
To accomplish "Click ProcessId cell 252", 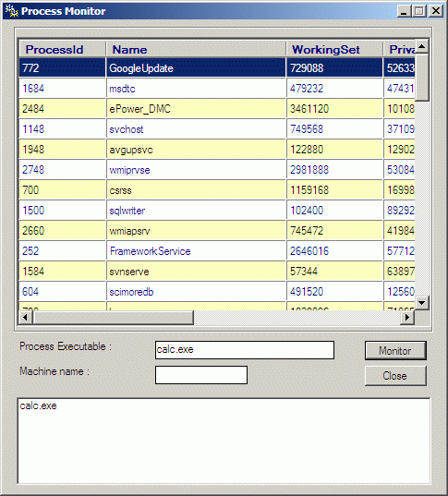I will point(62,251).
